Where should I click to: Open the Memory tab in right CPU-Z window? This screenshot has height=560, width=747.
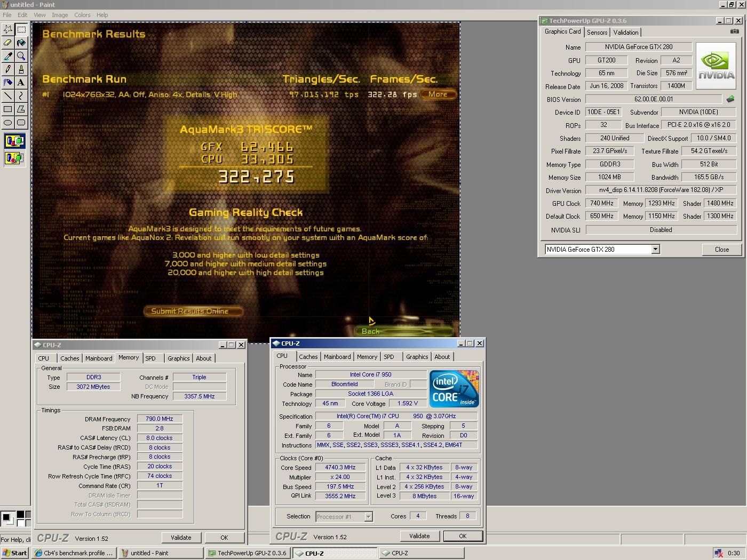pyautogui.click(x=367, y=357)
